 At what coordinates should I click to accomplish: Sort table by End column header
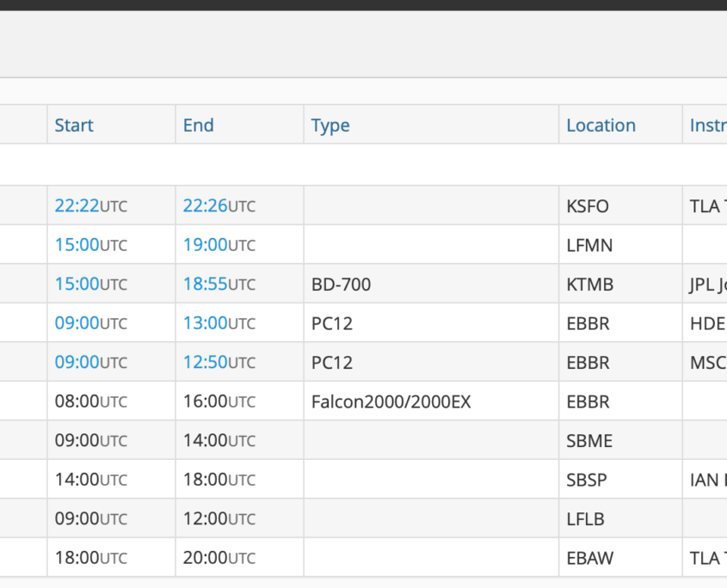point(198,126)
